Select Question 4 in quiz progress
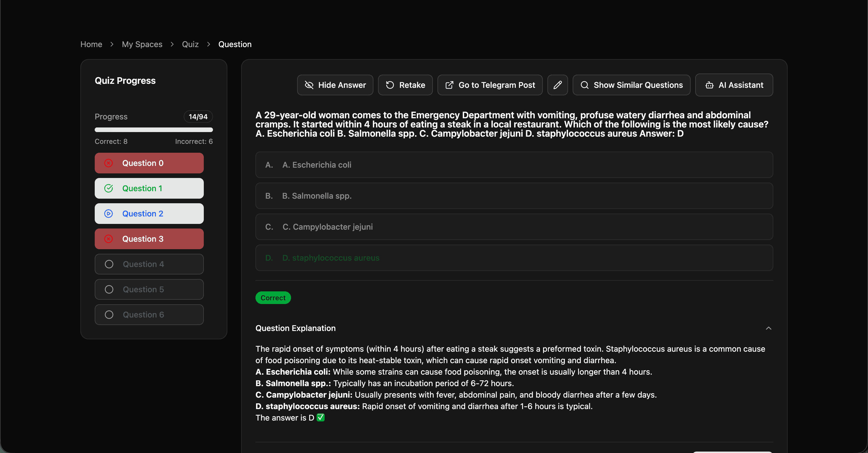Image resolution: width=868 pixels, height=453 pixels. [x=149, y=264]
